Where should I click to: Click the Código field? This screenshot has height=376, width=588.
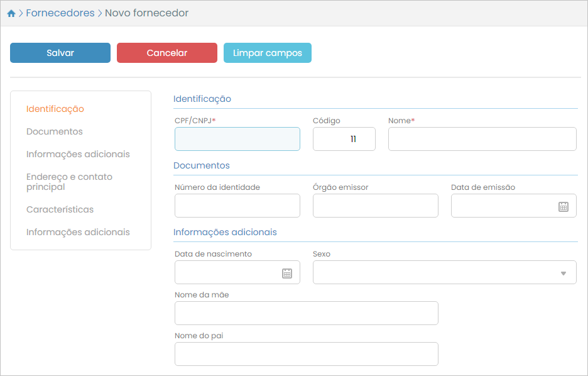tap(344, 139)
